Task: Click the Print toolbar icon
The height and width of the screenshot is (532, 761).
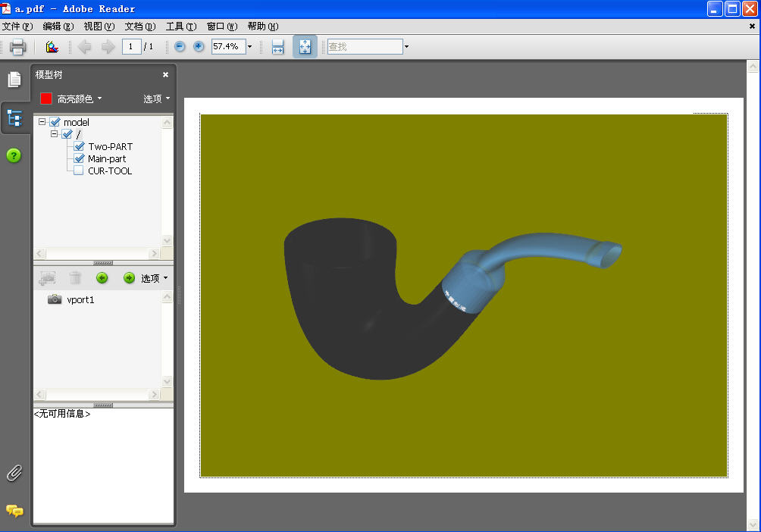Action: coord(18,46)
